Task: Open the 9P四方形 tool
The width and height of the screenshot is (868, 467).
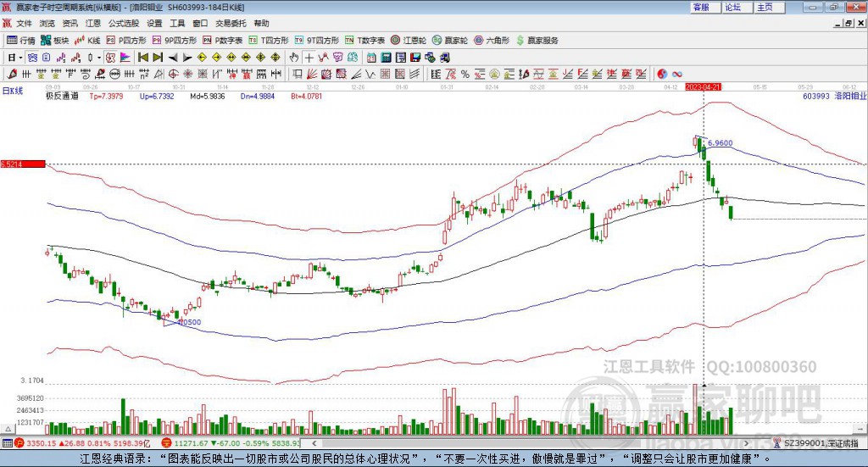Action: [175, 41]
